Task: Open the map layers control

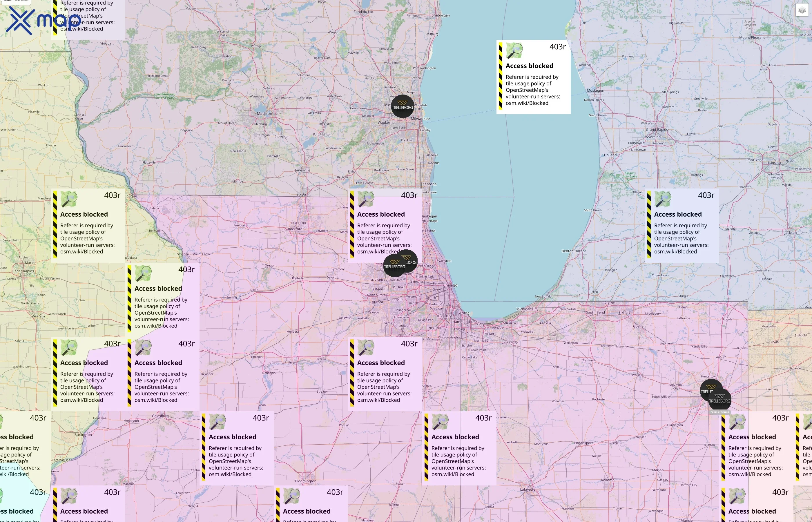Action: coord(802,10)
